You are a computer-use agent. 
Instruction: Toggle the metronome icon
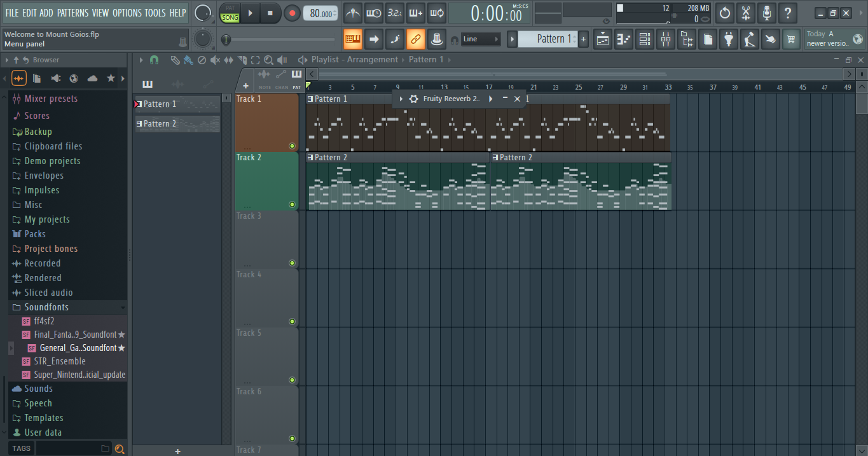pos(353,13)
